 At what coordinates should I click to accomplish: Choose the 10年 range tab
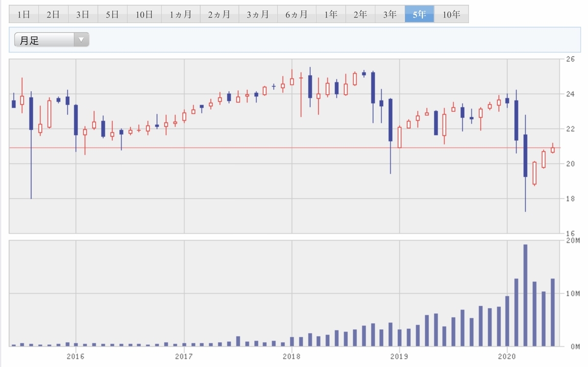click(x=451, y=14)
